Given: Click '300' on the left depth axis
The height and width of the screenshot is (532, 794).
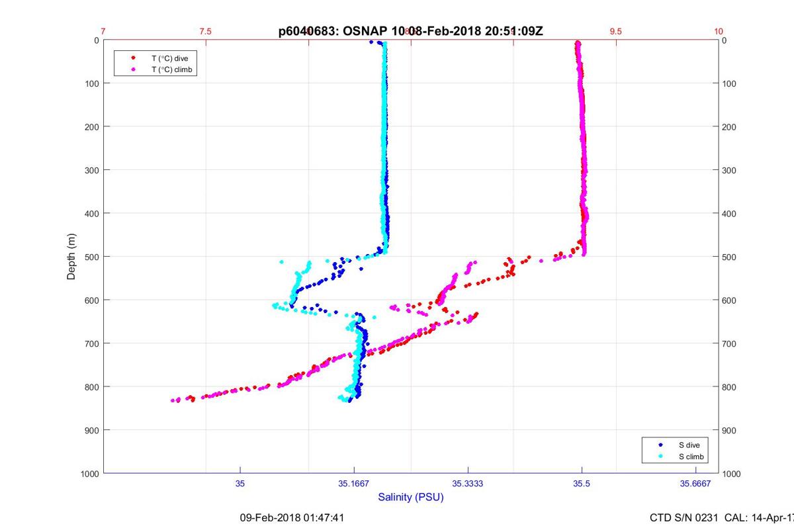Looking at the screenshot, I should 92,170.
